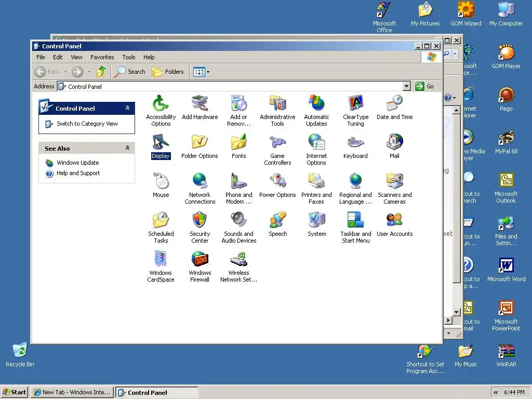Screen dimensions: 532x399
Task: Open Speech settings icon
Action: (277, 224)
